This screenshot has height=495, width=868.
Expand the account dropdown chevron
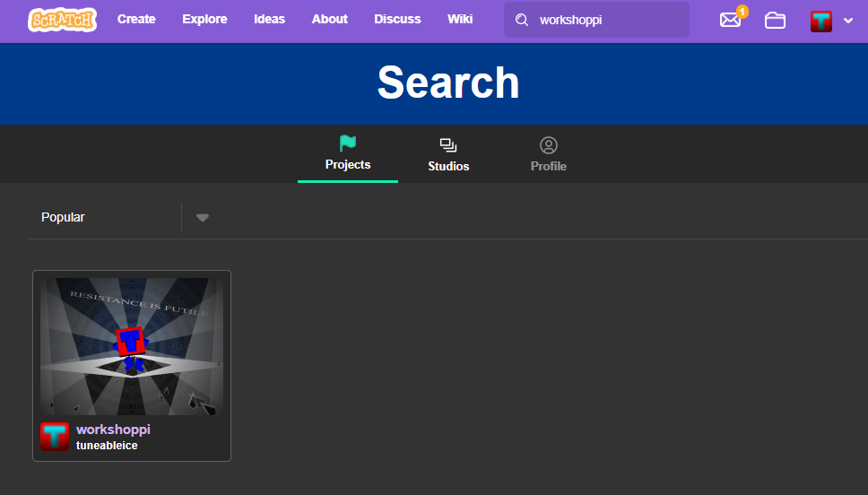[848, 21]
